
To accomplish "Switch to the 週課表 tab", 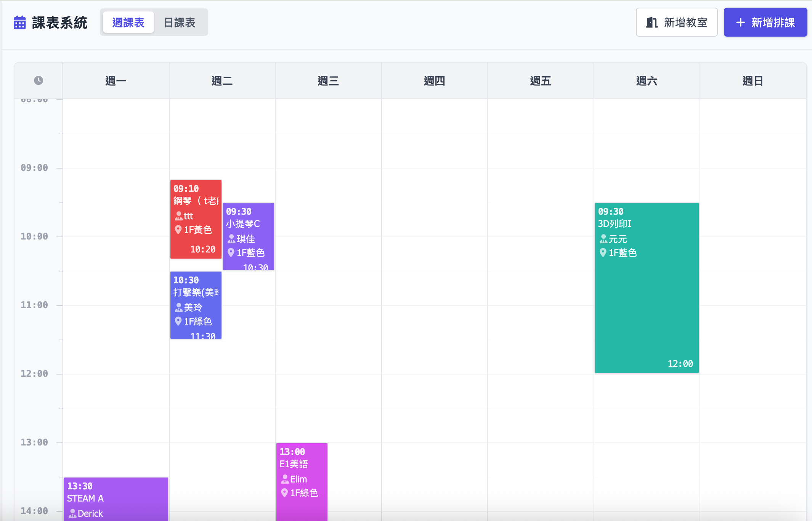I will point(128,23).
